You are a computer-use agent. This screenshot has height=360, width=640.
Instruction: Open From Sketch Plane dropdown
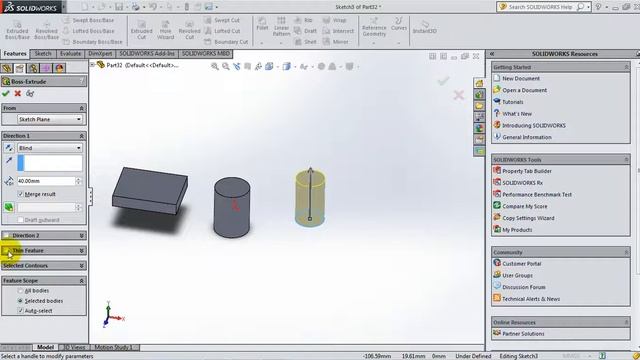point(50,119)
